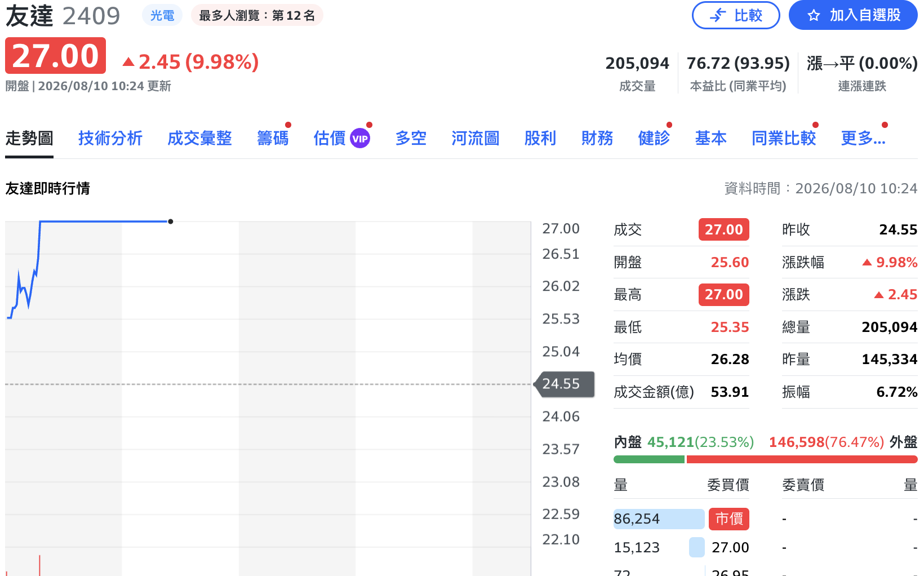Click the green 內盤 portion of the bar
Viewport: 924px width, 576px height.
click(649, 459)
